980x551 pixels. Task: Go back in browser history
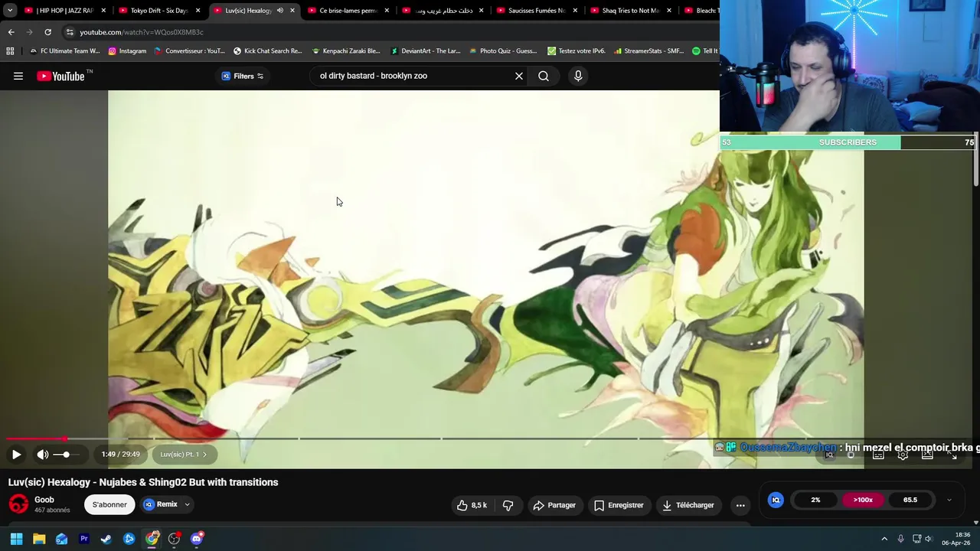pyautogui.click(x=11, y=32)
